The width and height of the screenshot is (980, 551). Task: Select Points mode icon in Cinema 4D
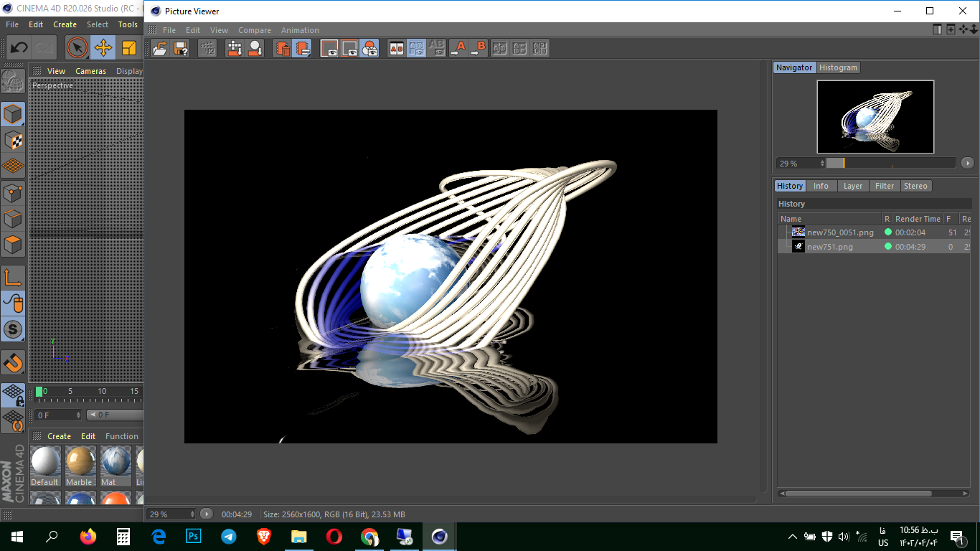click(13, 192)
